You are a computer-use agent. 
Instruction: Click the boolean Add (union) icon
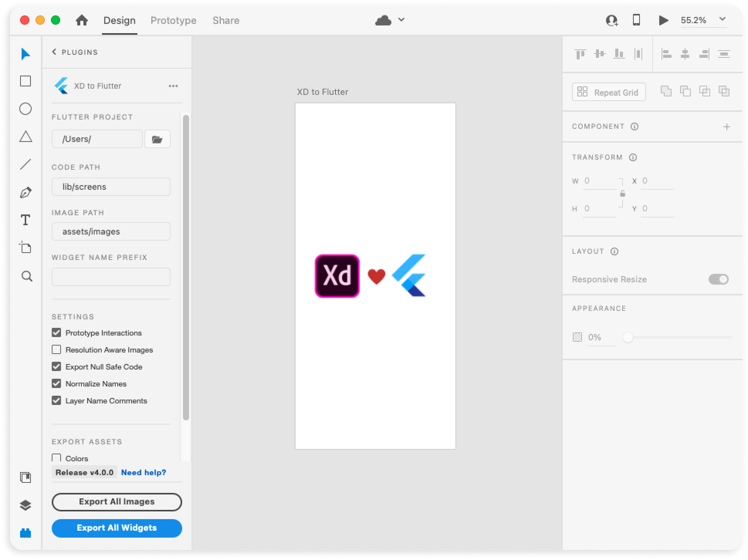[x=666, y=91]
